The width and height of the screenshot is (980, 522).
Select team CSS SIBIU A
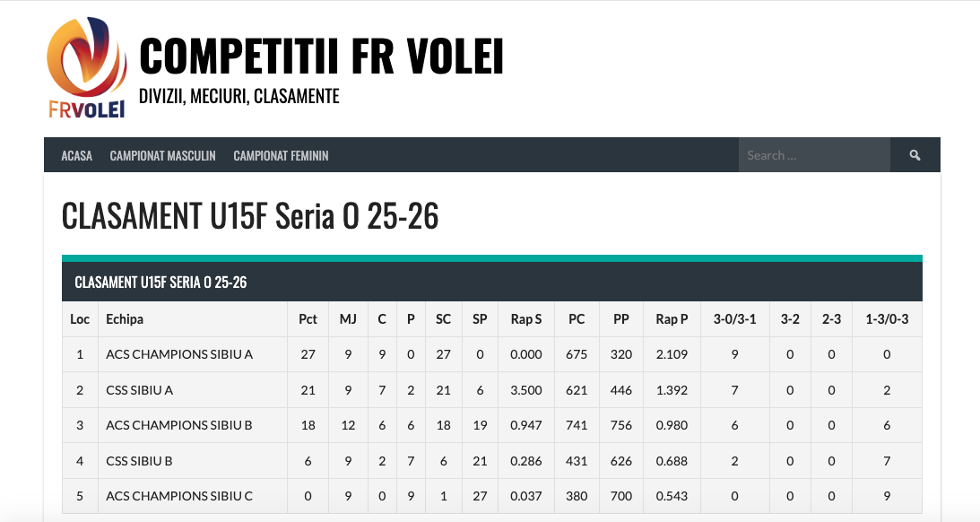[x=139, y=390]
